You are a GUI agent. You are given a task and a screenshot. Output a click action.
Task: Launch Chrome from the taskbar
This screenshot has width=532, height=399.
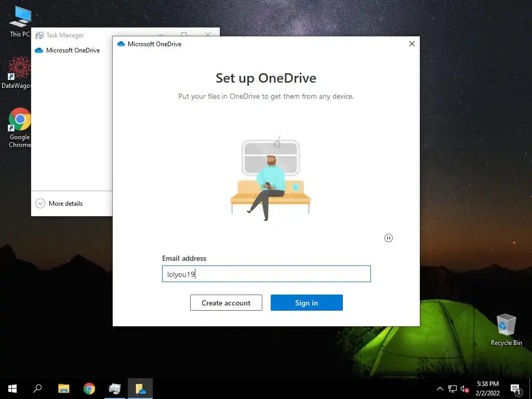click(89, 389)
